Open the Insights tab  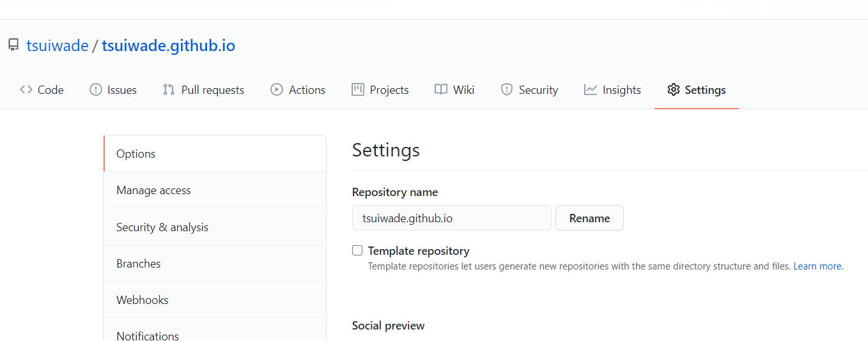(x=612, y=90)
